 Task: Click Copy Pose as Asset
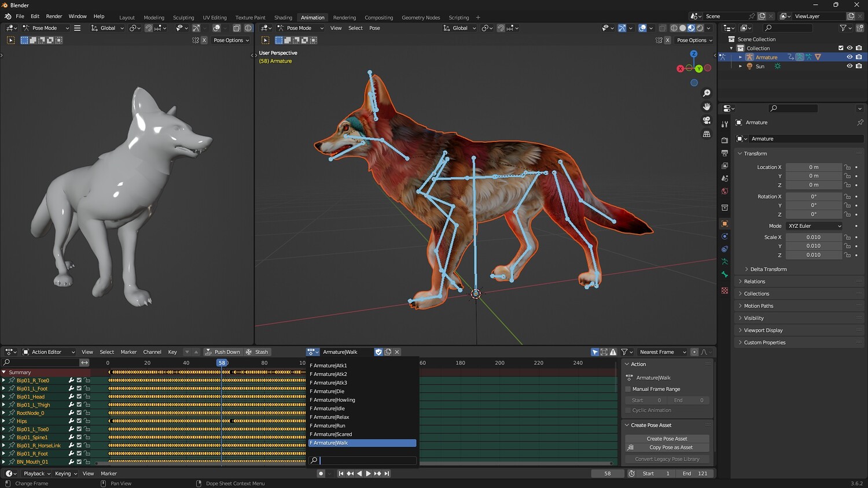coord(667,448)
